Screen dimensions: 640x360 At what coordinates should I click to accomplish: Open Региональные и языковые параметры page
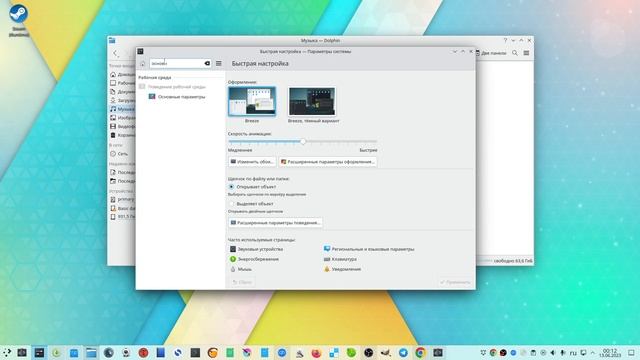point(369,249)
